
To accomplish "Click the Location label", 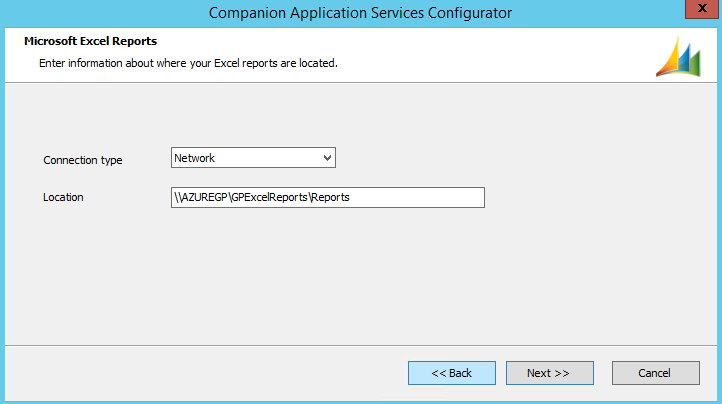I will click(63, 197).
